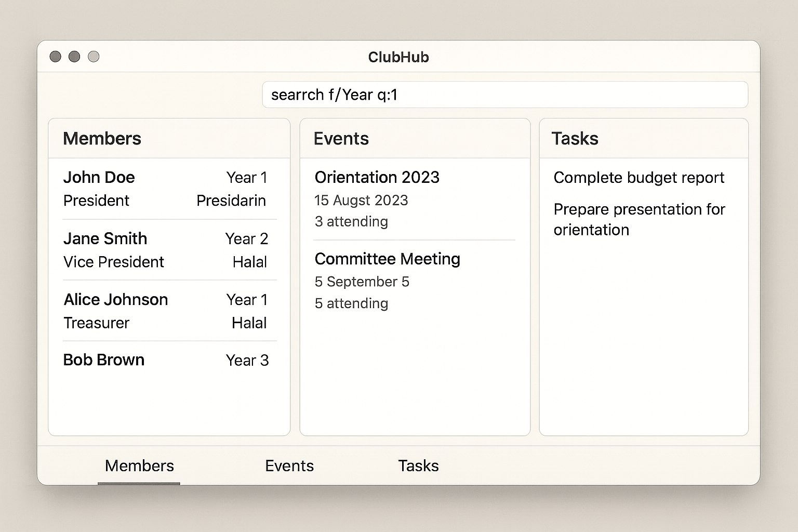Open the Complete budget report task
798x532 pixels.
click(x=639, y=178)
